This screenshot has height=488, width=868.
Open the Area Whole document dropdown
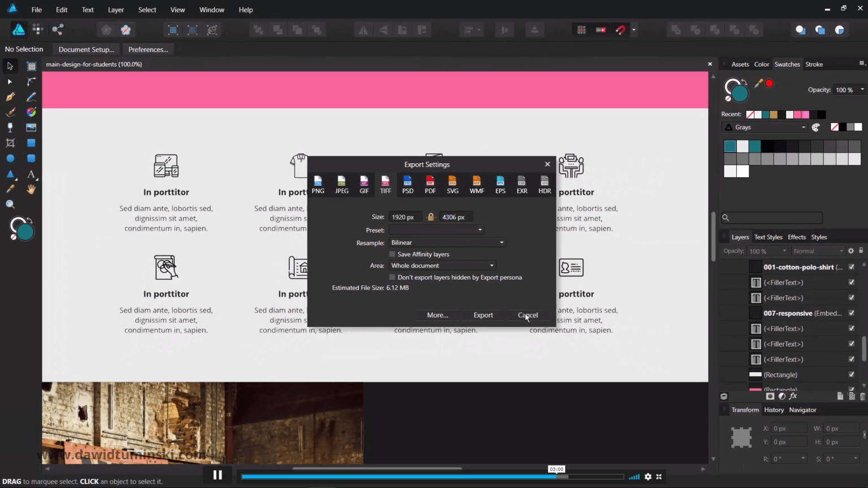tap(442, 265)
